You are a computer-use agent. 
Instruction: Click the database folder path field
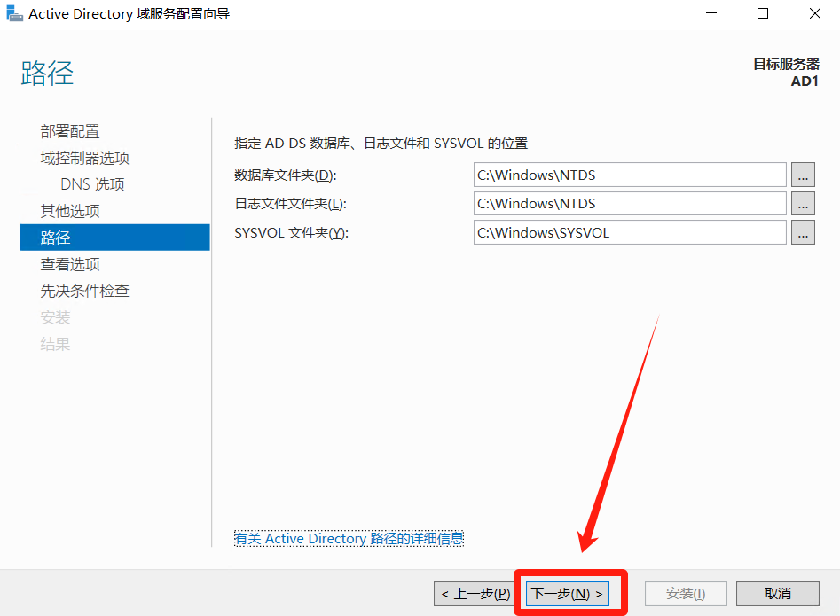click(x=630, y=175)
